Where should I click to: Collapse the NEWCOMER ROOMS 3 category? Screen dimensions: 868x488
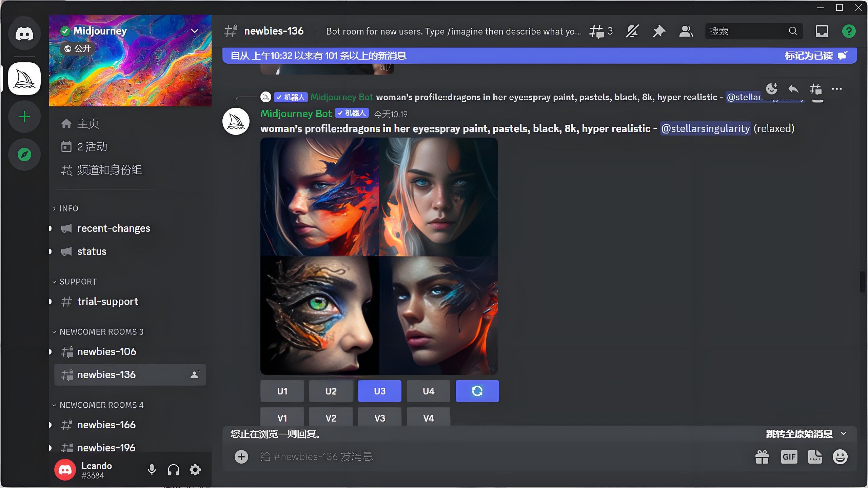click(x=101, y=332)
